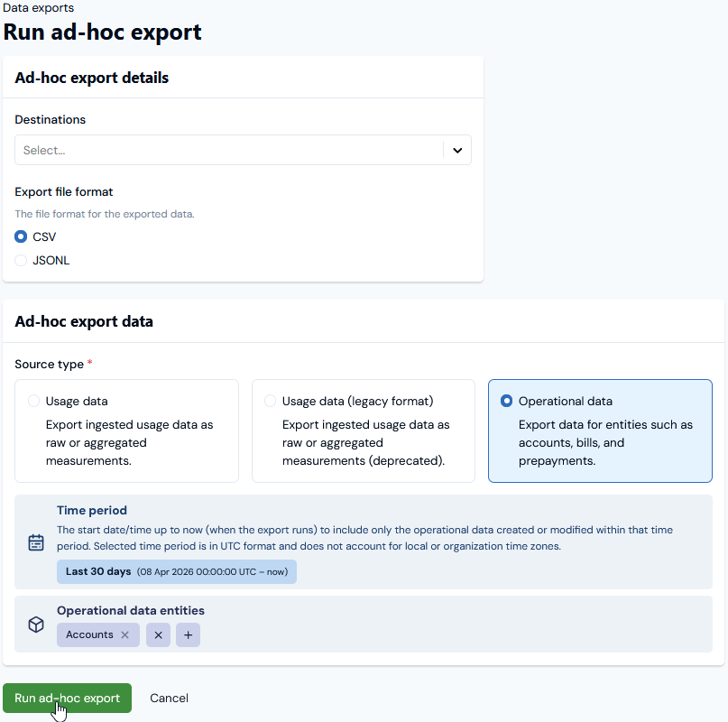Clear all operational data entities

click(159, 634)
